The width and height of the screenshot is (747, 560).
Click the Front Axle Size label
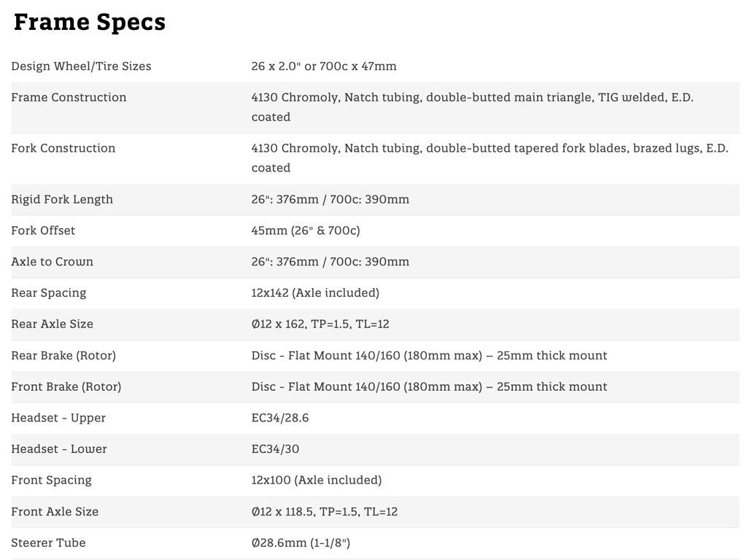pyautogui.click(x=55, y=512)
